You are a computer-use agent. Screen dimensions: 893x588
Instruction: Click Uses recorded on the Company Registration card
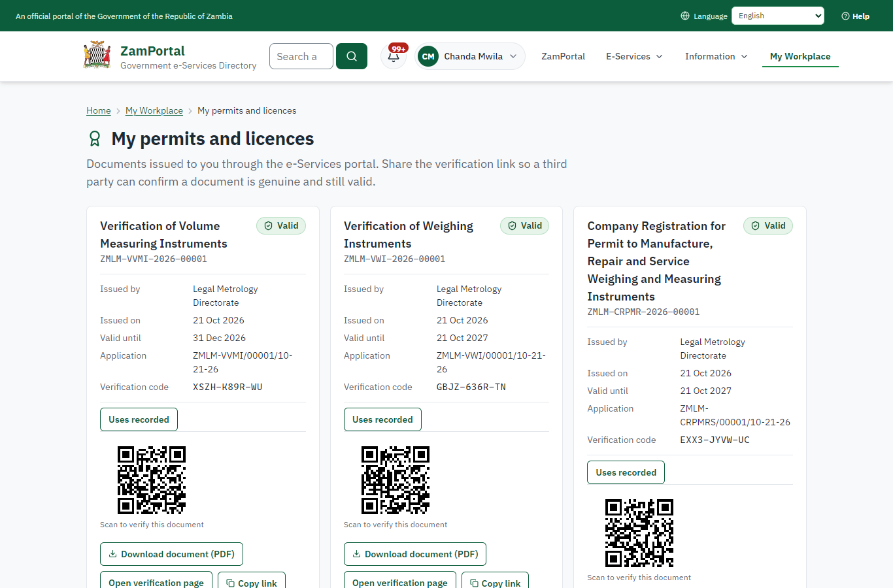[x=626, y=472]
